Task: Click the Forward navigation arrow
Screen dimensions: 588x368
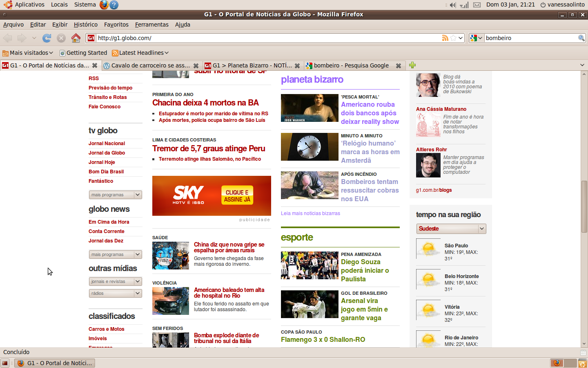Action: click(22, 38)
